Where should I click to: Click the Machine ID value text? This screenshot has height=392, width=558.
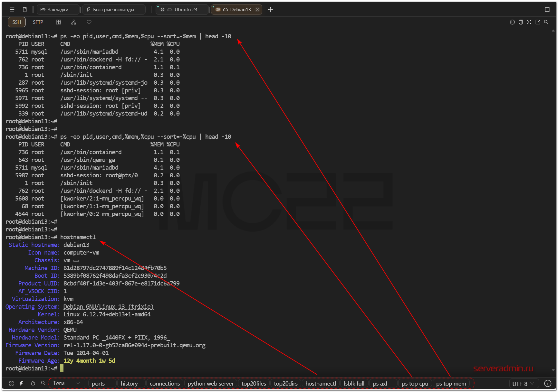coord(115,268)
